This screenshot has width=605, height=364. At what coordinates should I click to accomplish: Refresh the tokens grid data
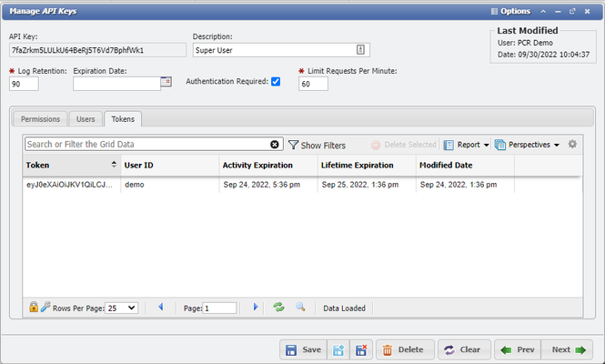(279, 308)
